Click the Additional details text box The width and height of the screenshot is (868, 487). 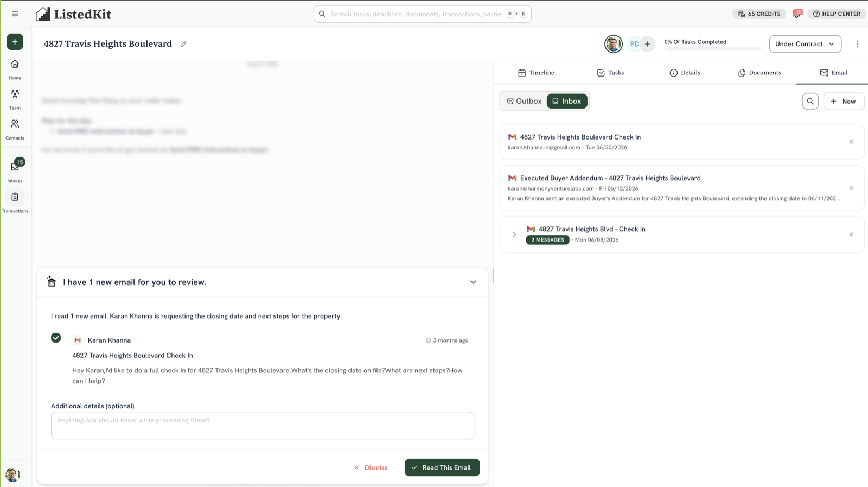click(263, 425)
